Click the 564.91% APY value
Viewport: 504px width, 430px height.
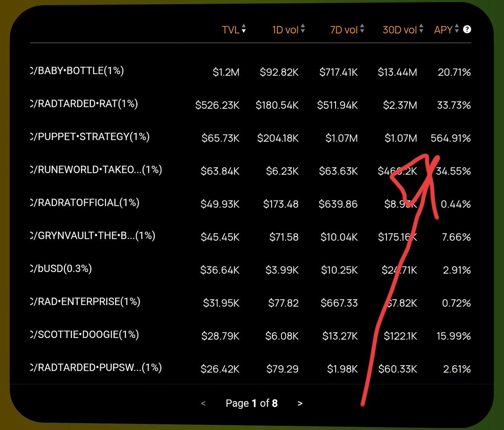point(451,138)
